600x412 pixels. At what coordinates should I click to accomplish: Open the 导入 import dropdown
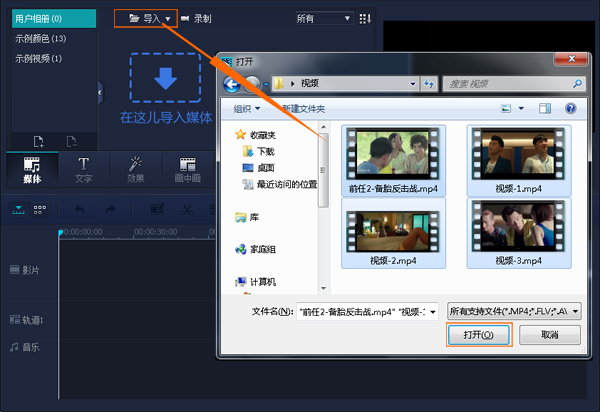146,18
